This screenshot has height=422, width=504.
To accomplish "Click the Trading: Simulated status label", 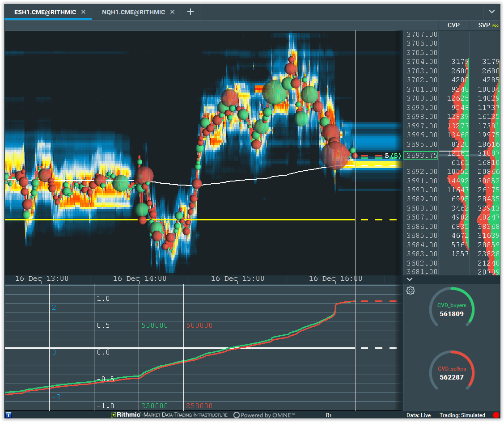I will point(462,415).
